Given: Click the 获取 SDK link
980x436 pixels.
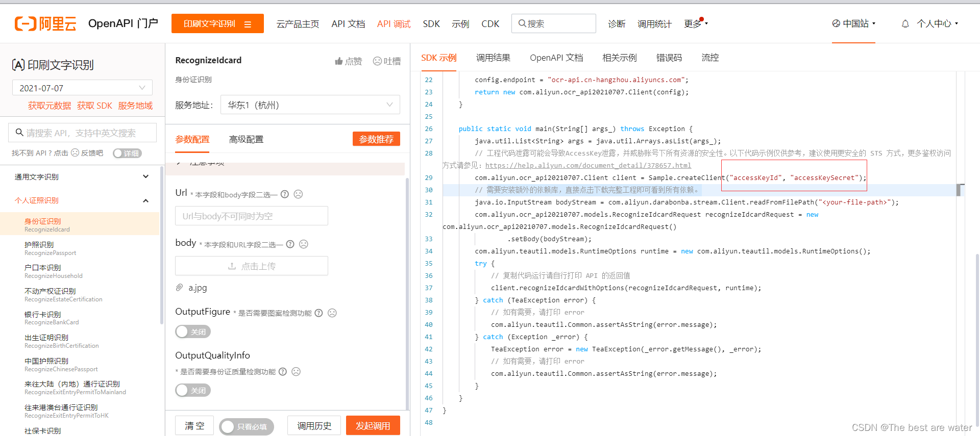Looking at the screenshot, I should pyautogui.click(x=94, y=106).
